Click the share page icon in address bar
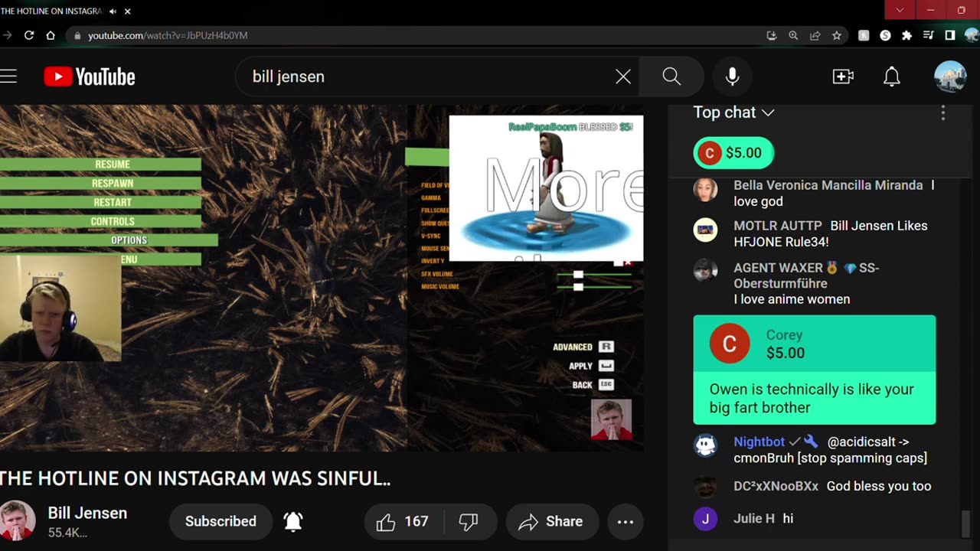The height and width of the screenshot is (551, 980). (x=815, y=35)
